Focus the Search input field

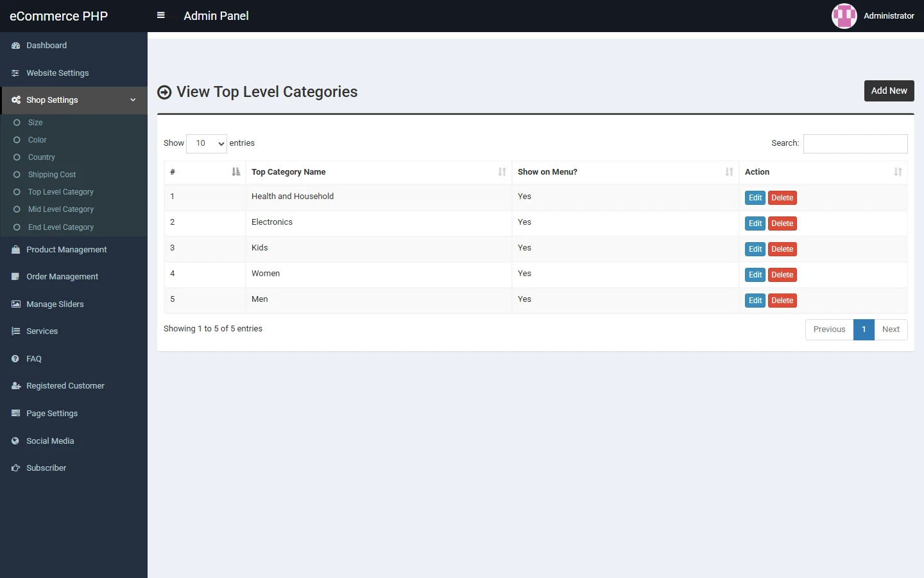[855, 143]
